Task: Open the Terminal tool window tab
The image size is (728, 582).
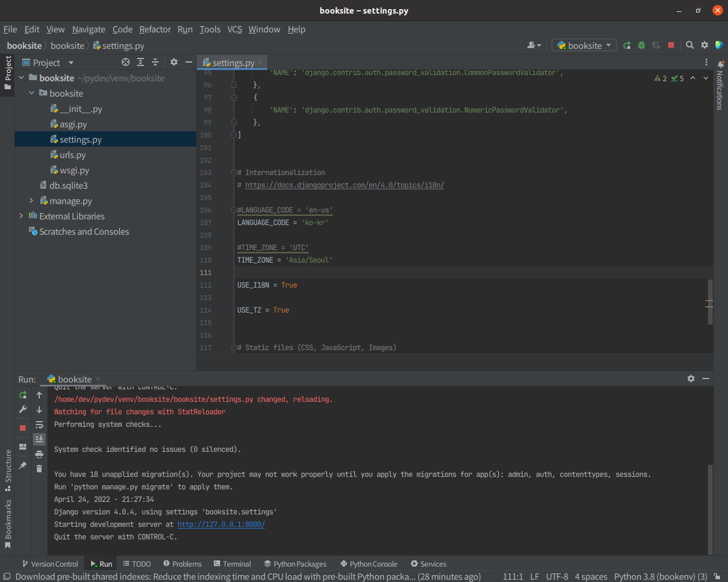Action: click(232, 564)
